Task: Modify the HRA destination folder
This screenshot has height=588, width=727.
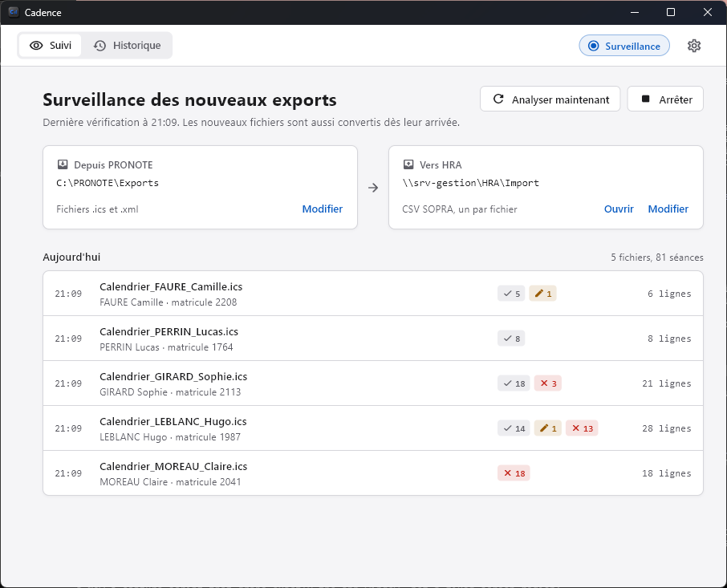Action: coord(668,209)
